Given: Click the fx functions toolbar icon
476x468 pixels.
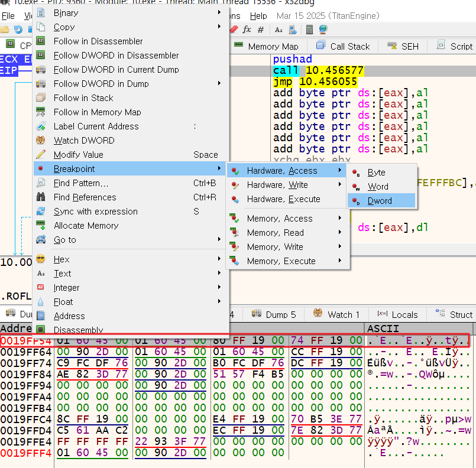Looking at the screenshot, I should (247, 30).
